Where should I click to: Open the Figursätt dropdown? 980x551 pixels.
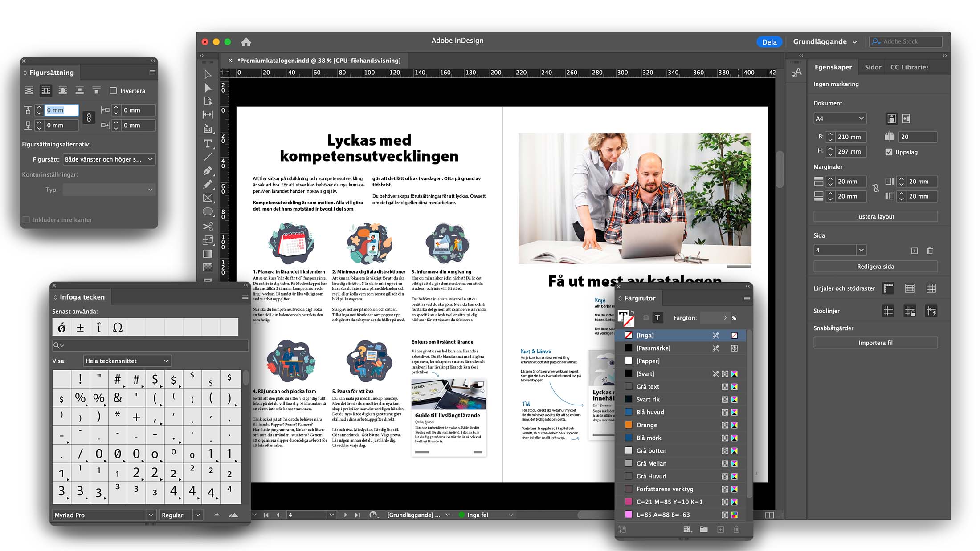pos(108,159)
